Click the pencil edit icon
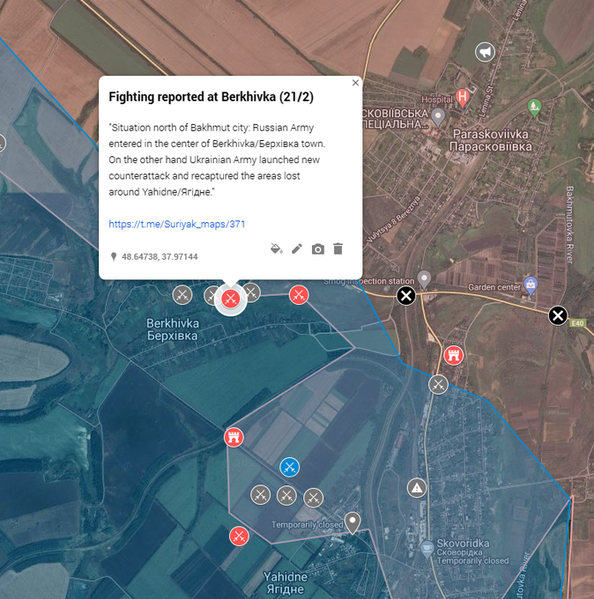This screenshot has width=594, height=599. click(x=297, y=249)
